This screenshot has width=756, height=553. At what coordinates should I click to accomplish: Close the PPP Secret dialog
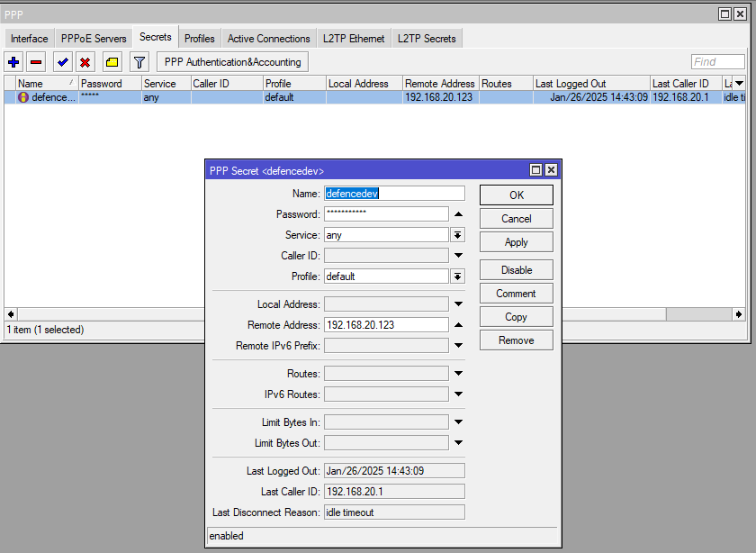(551, 170)
